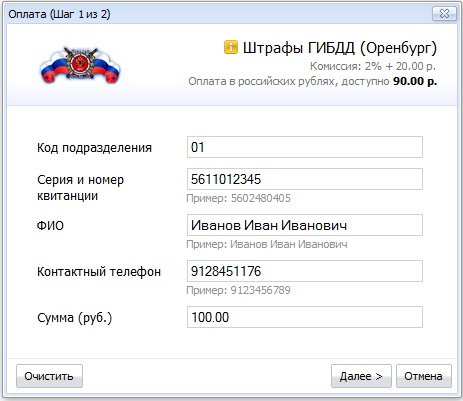The width and height of the screenshot is (463, 401).
Task: Click the hint Пример: 5602480405
Action: coord(238,198)
